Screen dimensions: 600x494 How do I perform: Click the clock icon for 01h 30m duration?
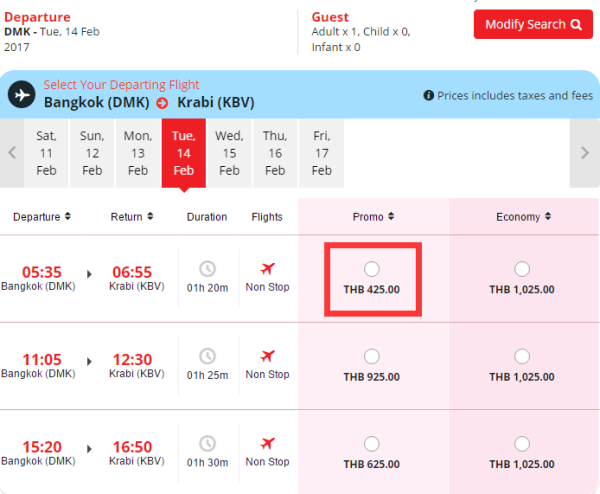[207, 443]
